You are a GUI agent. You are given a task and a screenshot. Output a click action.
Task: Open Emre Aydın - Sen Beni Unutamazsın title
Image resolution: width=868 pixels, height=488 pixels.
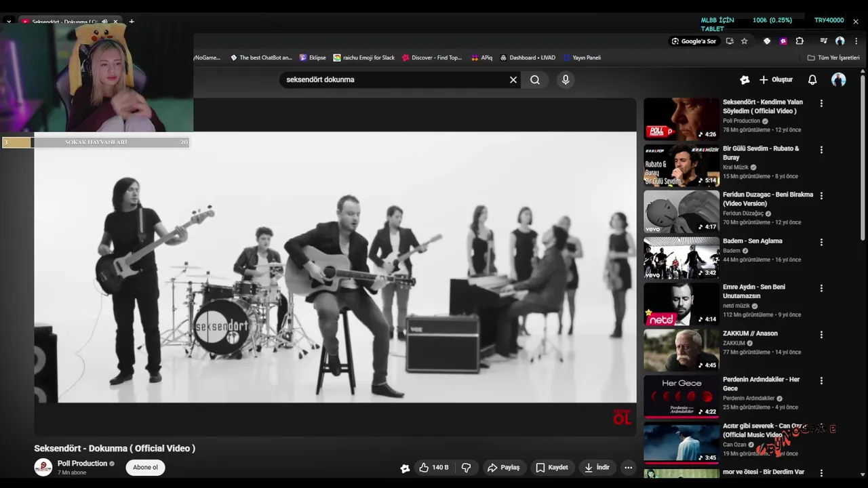click(753, 291)
